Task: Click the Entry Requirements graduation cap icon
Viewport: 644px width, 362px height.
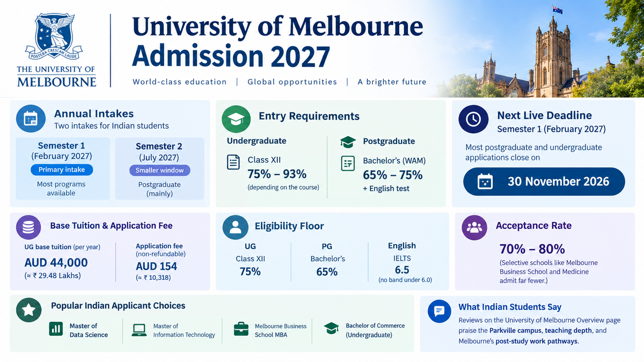Action: coord(236,120)
